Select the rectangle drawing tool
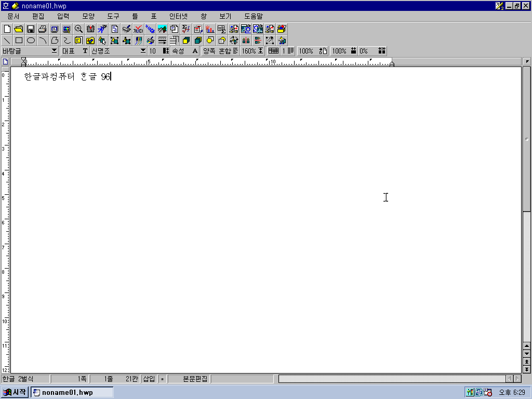Viewport: 532px width, 399px height. pyautogui.click(x=19, y=41)
